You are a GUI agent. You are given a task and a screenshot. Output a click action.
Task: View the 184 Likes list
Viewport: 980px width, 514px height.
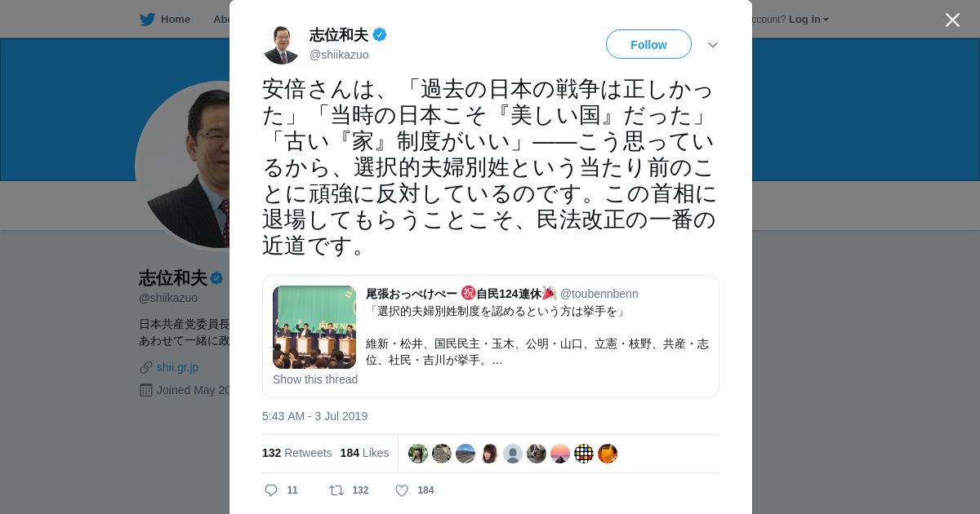tap(364, 453)
